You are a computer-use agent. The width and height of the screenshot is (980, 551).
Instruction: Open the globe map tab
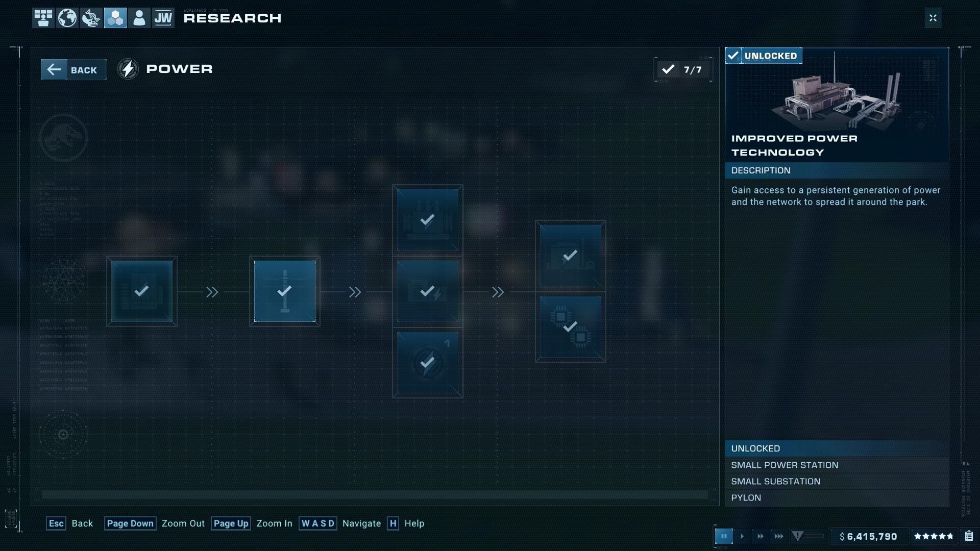tap(67, 18)
